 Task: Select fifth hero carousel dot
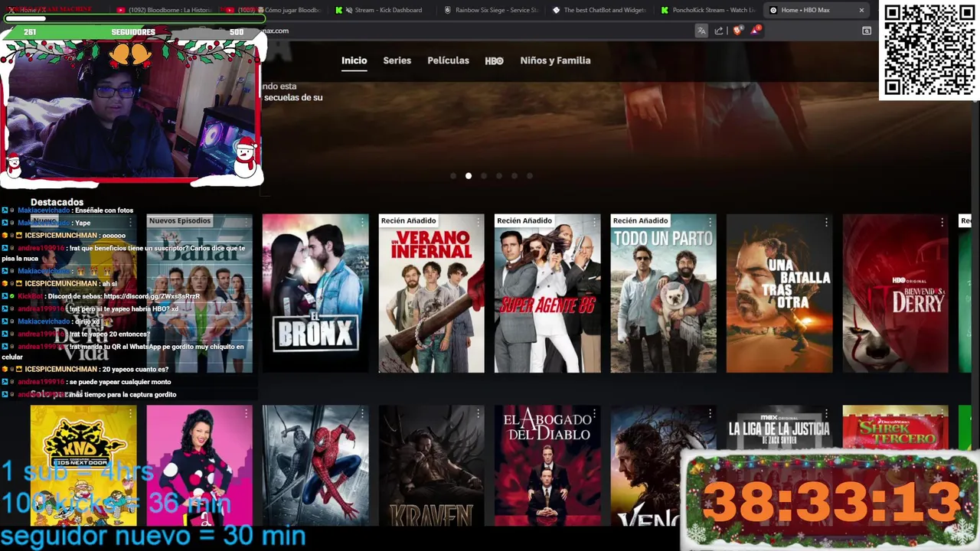pos(514,176)
